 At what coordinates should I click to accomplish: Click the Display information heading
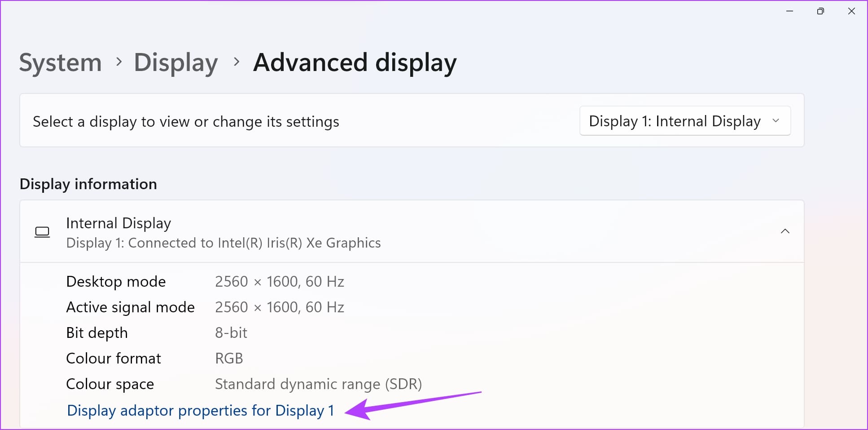click(x=88, y=184)
